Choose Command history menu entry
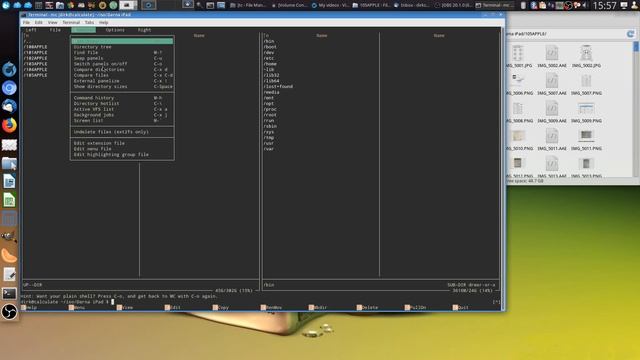The height and width of the screenshot is (360, 640). pyautogui.click(x=122, y=98)
